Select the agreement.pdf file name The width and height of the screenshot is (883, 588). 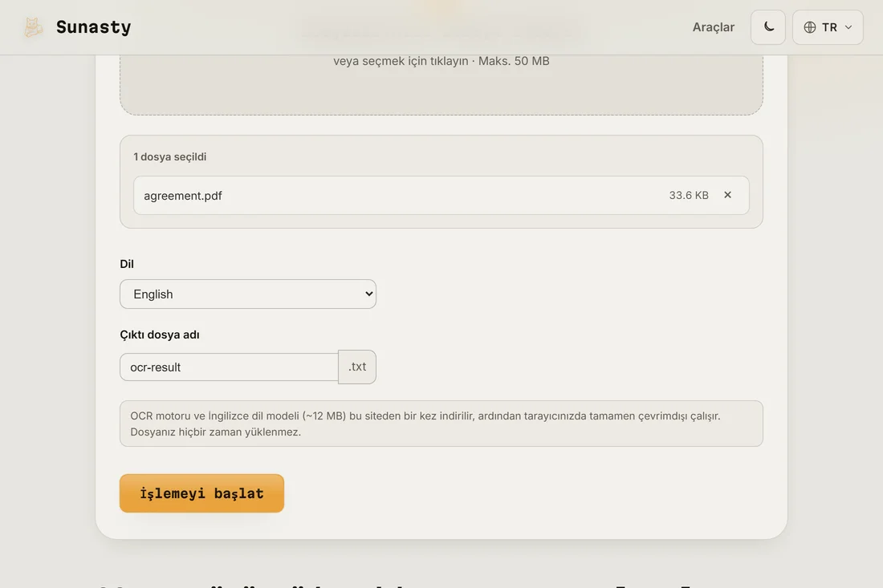pos(182,196)
